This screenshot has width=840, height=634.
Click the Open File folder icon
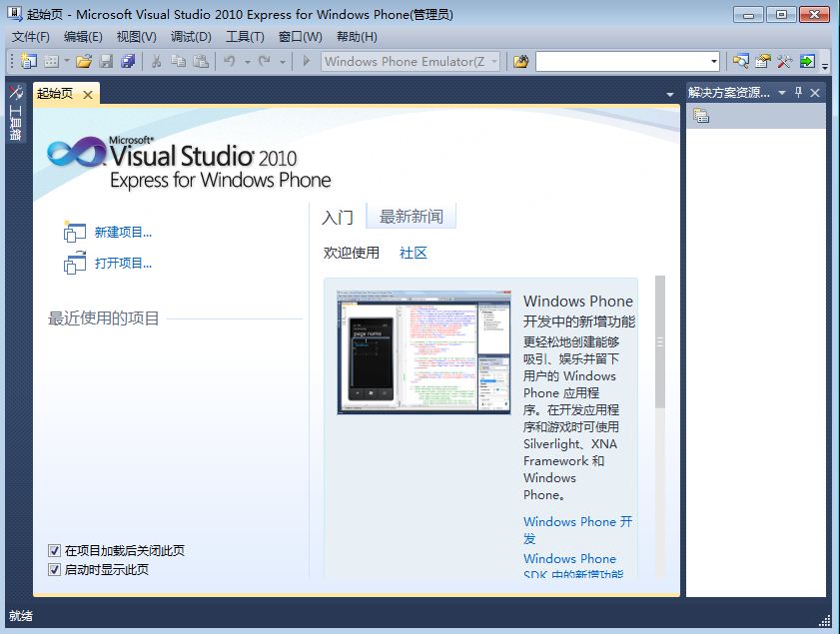point(84,62)
